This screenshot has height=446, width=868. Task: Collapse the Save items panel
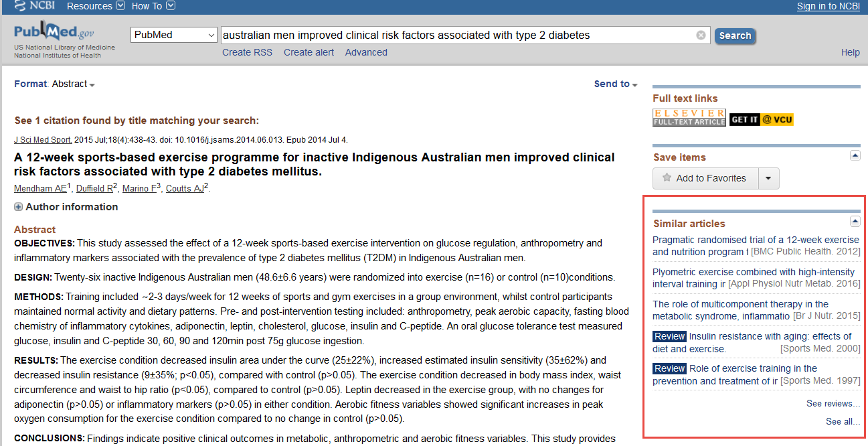coord(855,155)
